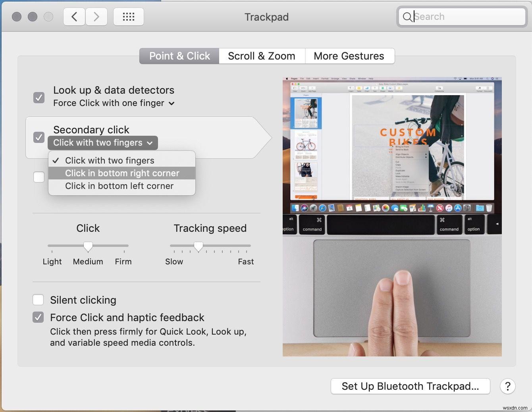Enable Silent clicking

coord(38,300)
